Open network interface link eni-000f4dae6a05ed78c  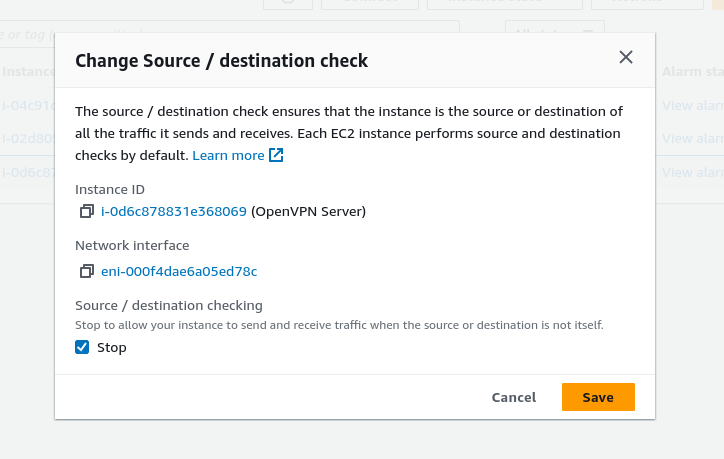179,271
